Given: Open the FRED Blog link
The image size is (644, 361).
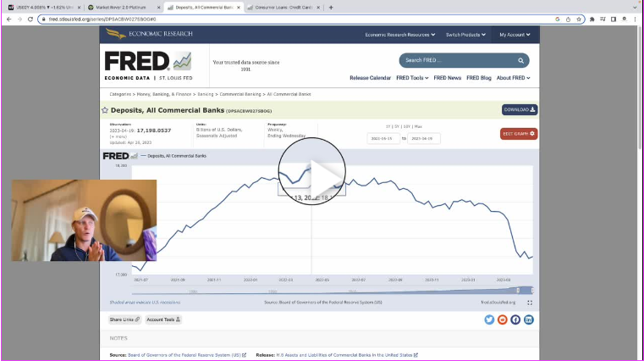Looking at the screenshot, I should pos(479,78).
